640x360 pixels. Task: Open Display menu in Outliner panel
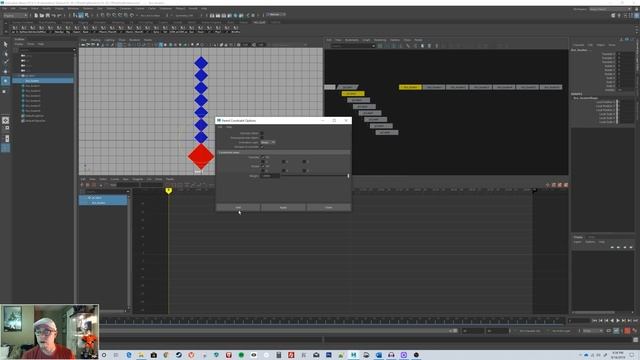point(19,44)
